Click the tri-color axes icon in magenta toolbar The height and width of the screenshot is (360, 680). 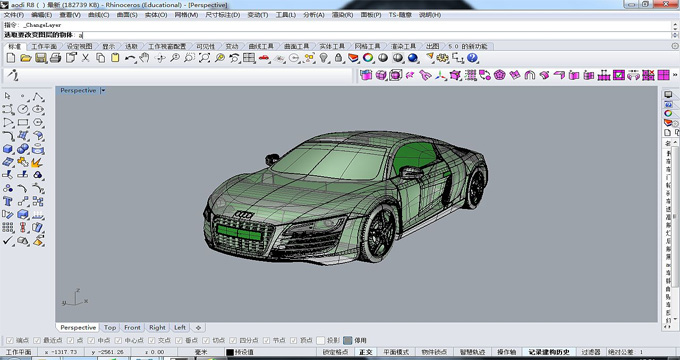pyautogui.click(x=441, y=75)
